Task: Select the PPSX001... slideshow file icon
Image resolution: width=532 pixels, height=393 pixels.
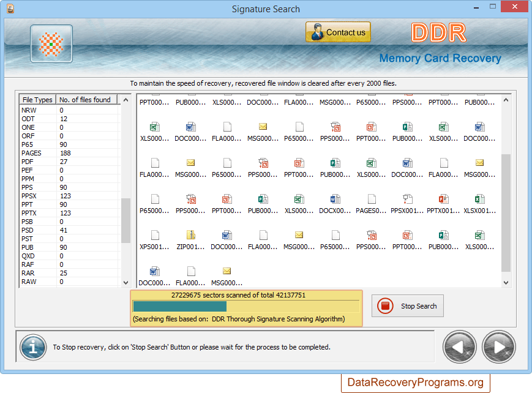Action: point(407,199)
